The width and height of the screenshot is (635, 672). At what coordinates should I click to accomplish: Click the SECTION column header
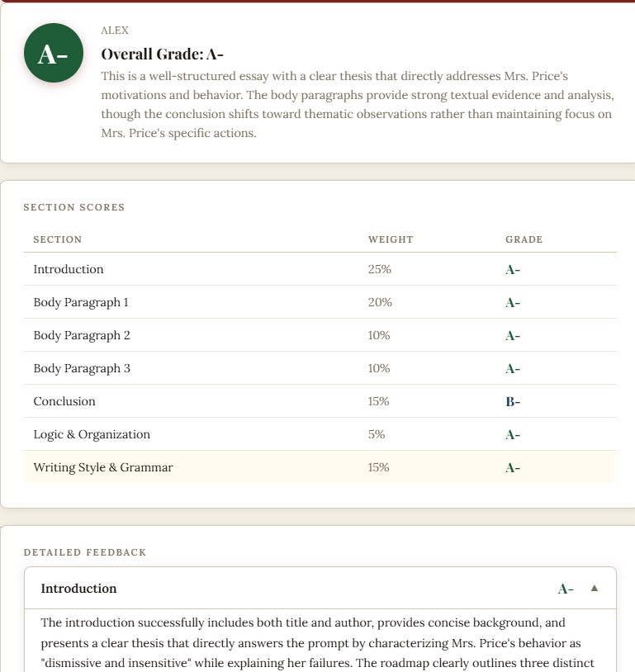58,239
